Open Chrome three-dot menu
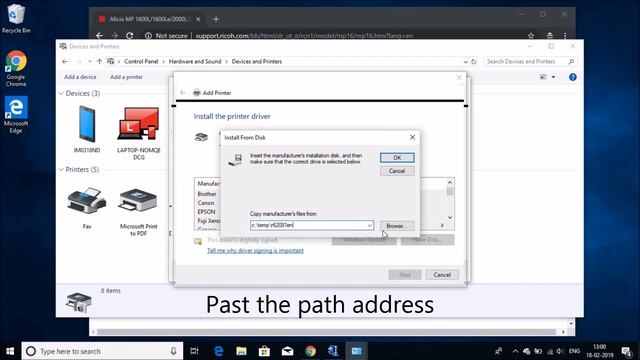640x360 pixels. (565, 36)
